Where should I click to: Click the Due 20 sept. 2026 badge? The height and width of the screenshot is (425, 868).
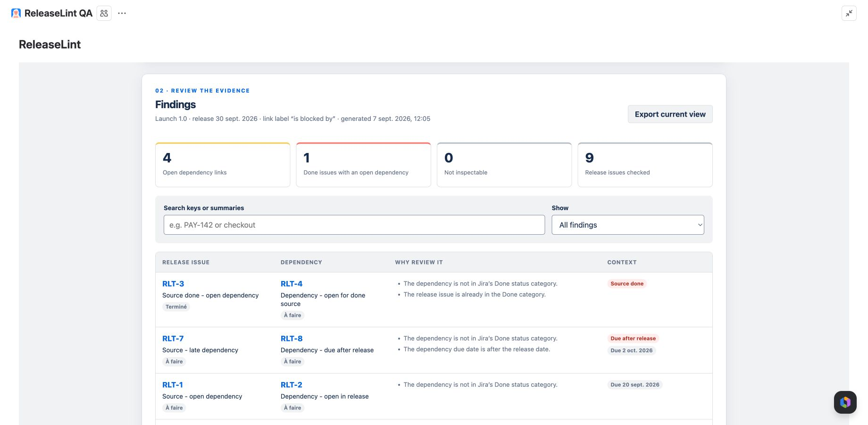(x=635, y=385)
